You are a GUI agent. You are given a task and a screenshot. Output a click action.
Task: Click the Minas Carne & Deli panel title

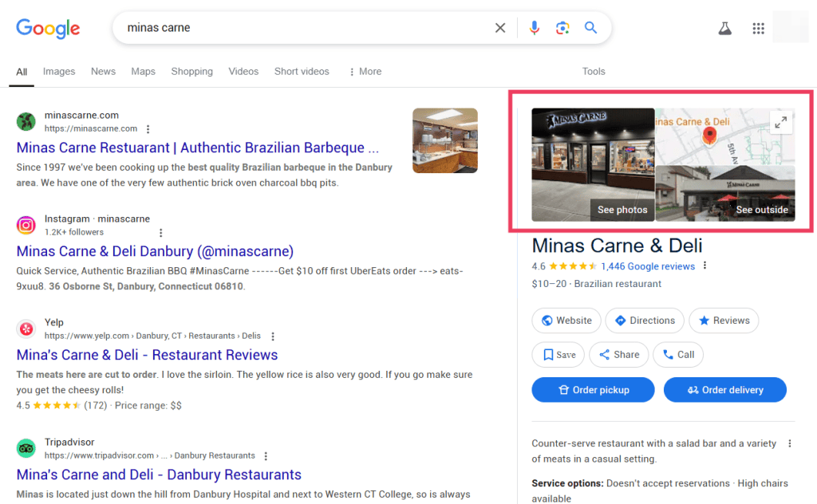617,246
